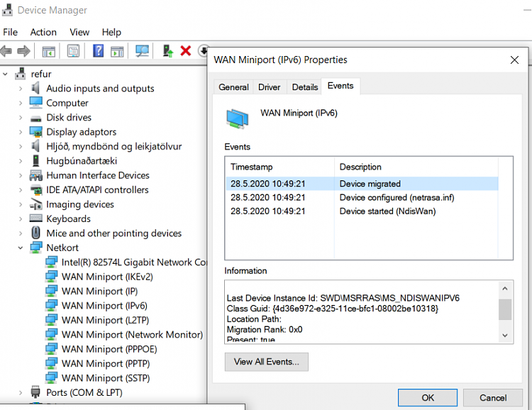Viewport: 532px width, 410px height.
Task: Click the blue Help question-mark icon
Action: click(98, 51)
